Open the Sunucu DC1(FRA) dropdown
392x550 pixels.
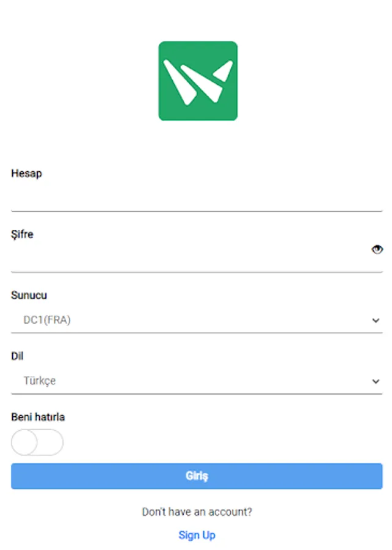[197, 320]
